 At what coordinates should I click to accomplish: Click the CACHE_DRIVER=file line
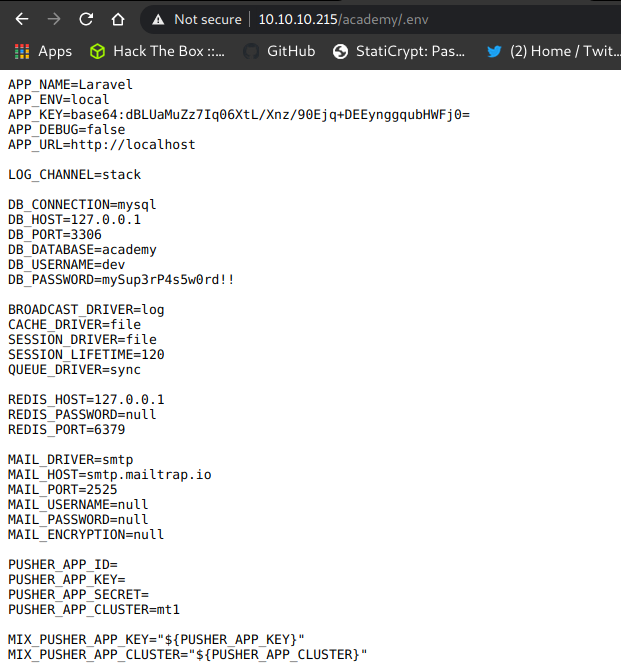(x=74, y=324)
